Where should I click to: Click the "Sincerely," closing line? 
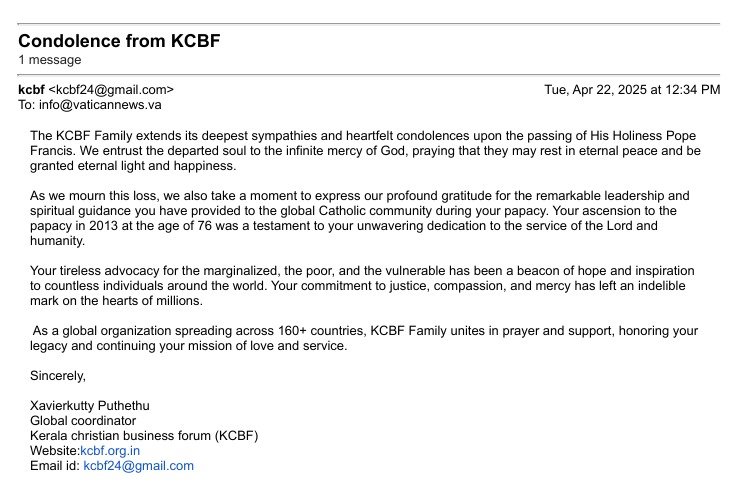point(58,376)
